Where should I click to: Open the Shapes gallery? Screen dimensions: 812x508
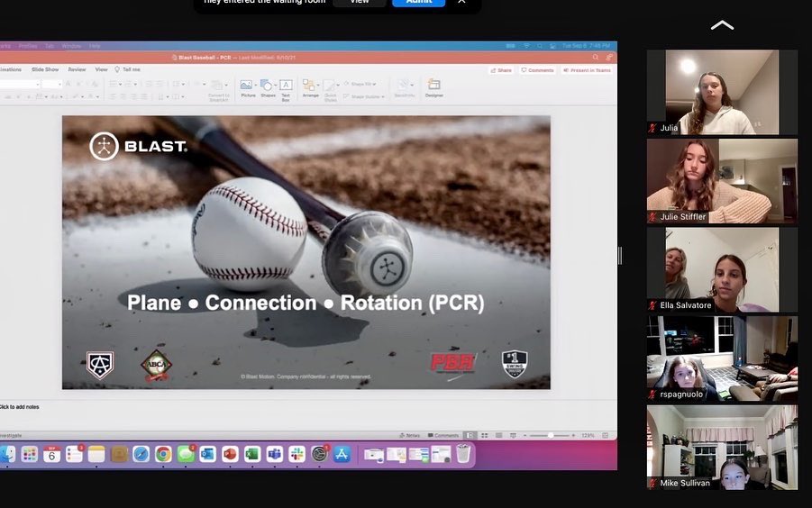[268, 88]
